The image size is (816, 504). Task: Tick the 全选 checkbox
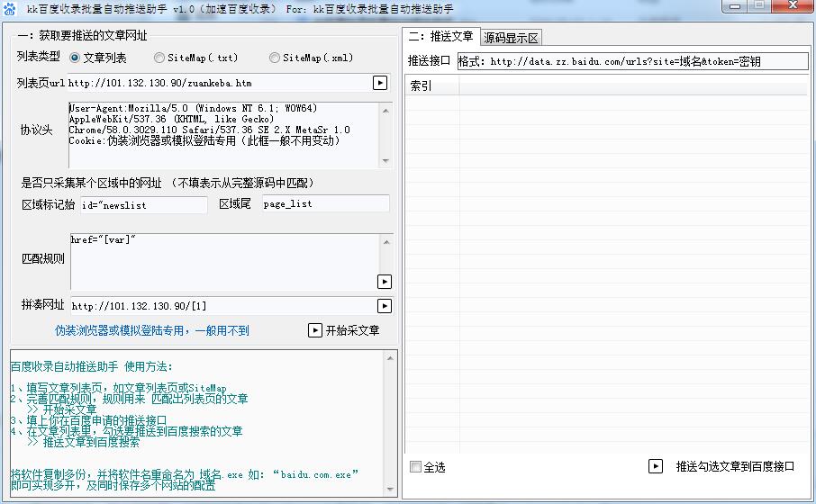(415, 466)
